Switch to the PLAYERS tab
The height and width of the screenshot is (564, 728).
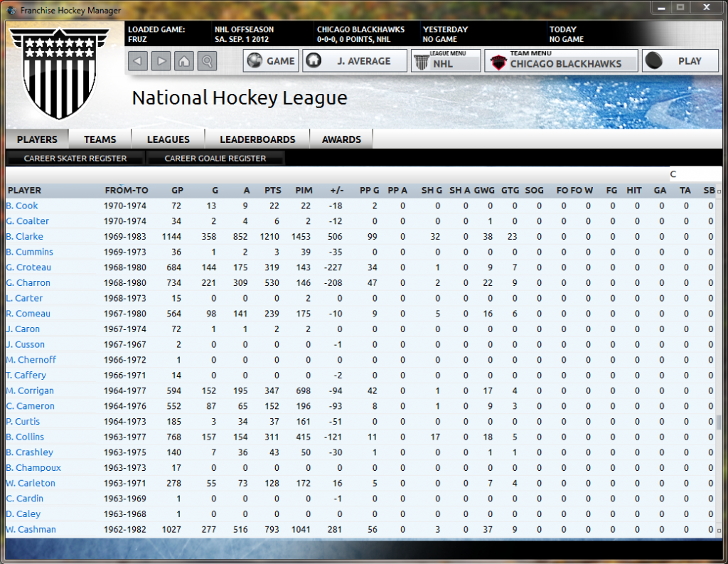37,139
